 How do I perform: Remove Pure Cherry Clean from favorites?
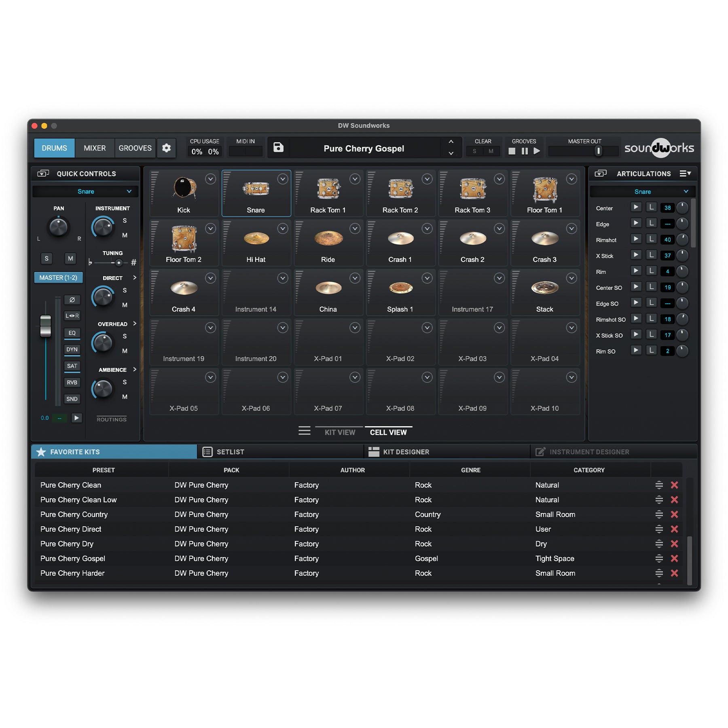coord(674,485)
